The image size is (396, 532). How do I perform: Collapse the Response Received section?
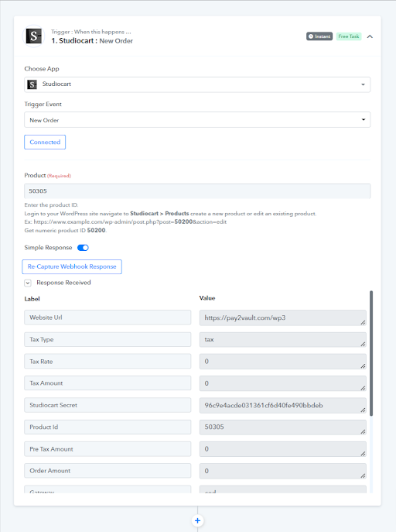click(28, 283)
